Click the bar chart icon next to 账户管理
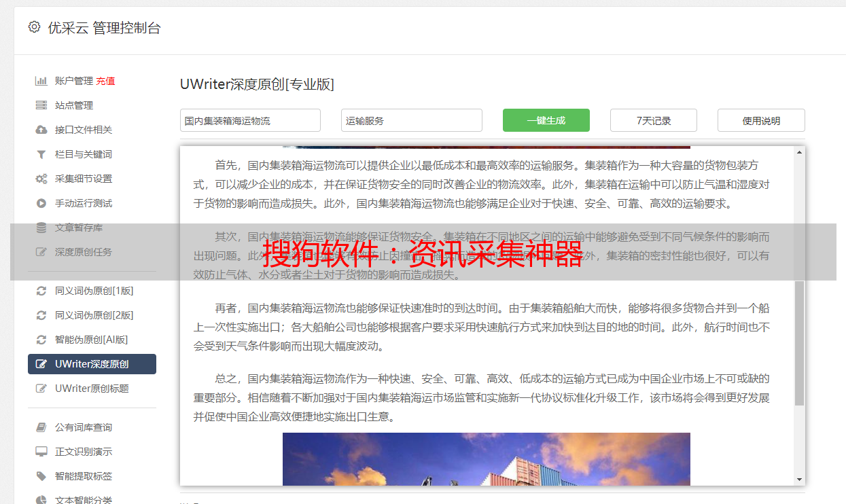This screenshot has height=504, width=846. pyautogui.click(x=41, y=81)
